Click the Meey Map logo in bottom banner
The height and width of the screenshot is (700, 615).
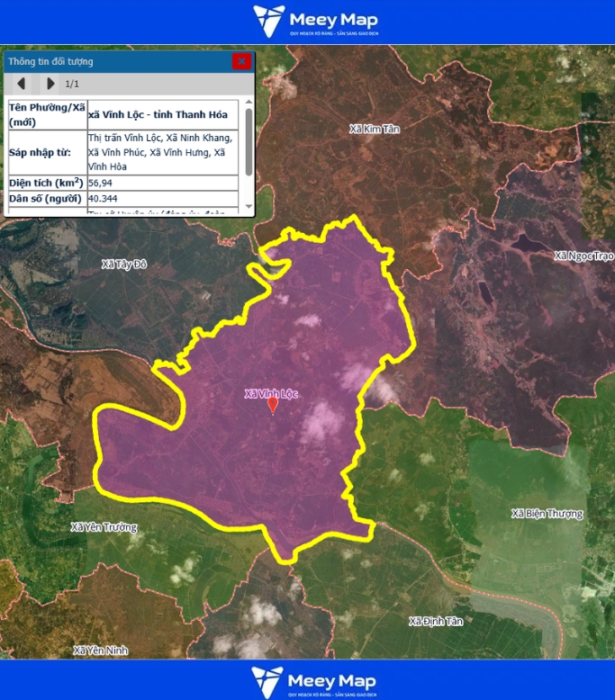tap(314, 681)
